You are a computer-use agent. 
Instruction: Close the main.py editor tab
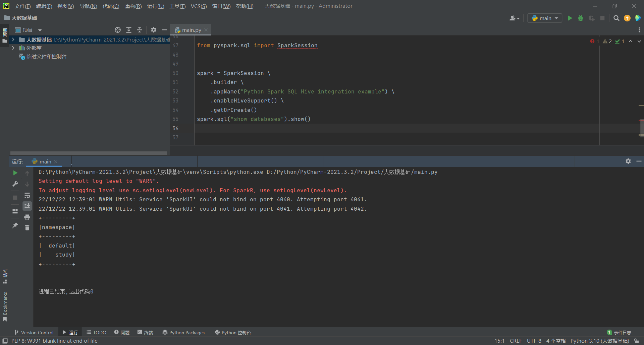click(206, 30)
